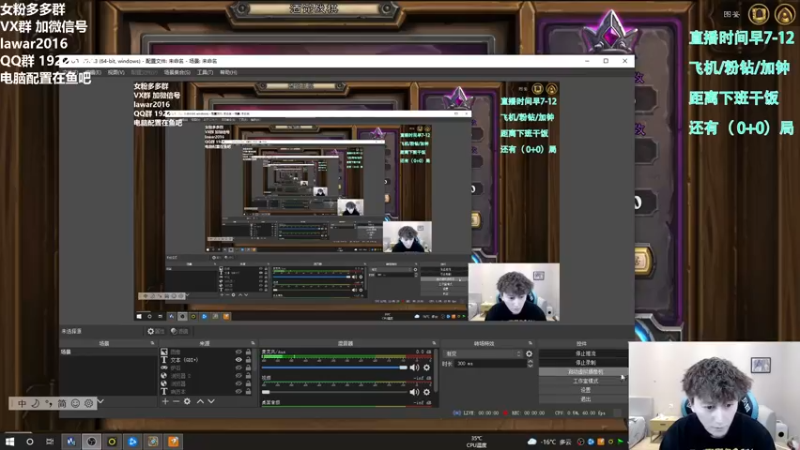Image resolution: width=800 pixels, height=450 pixels.
Task: Open the Windows Start menu
Action: coord(10,442)
